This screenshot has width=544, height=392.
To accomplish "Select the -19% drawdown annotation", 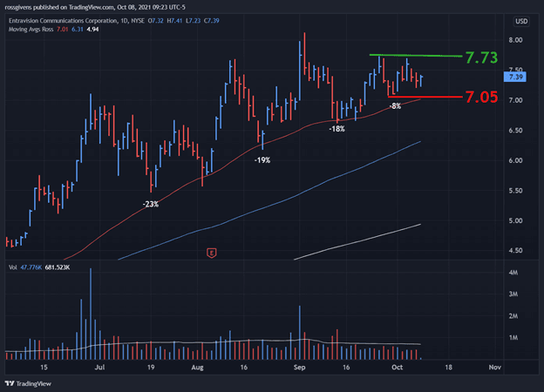I will click(262, 160).
